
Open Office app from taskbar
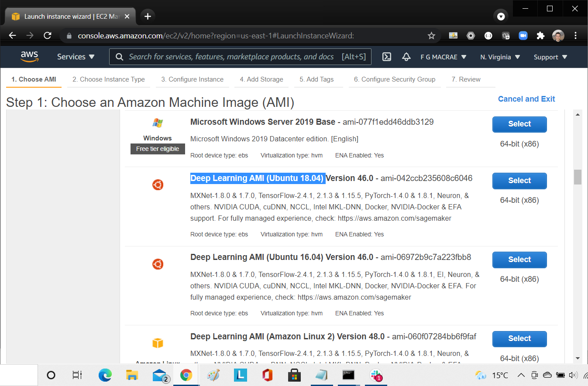click(267, 375)
